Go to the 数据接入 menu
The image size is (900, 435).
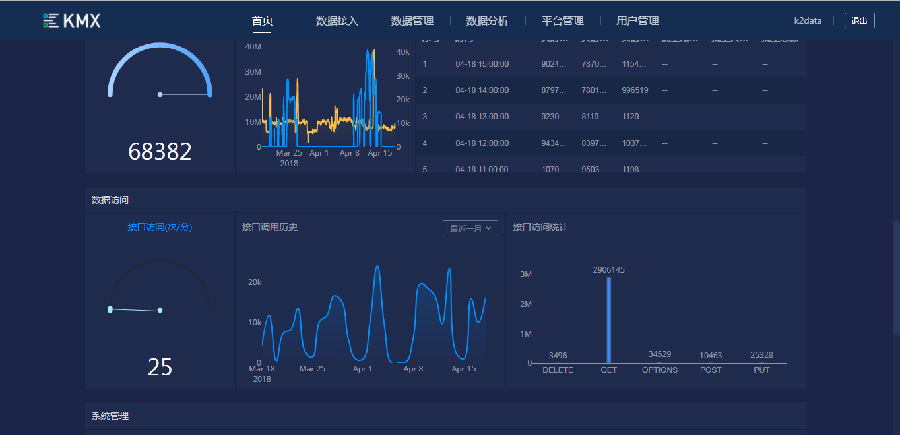[x=337, y=21]
